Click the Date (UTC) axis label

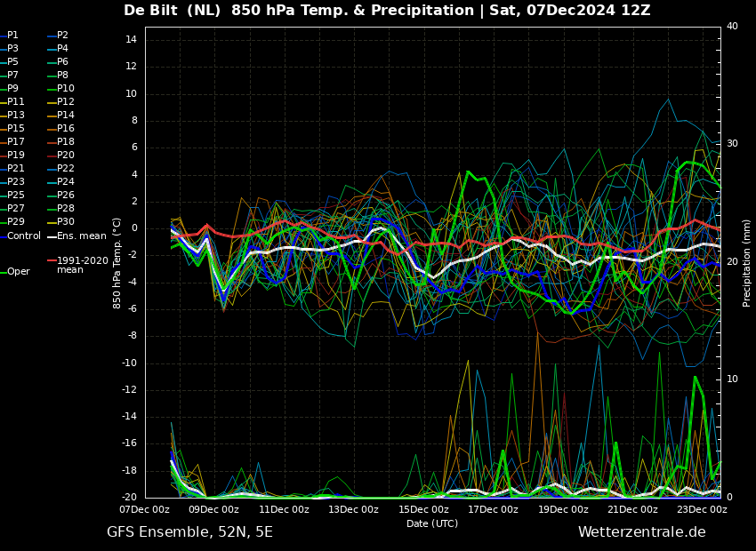coord(432,523)
